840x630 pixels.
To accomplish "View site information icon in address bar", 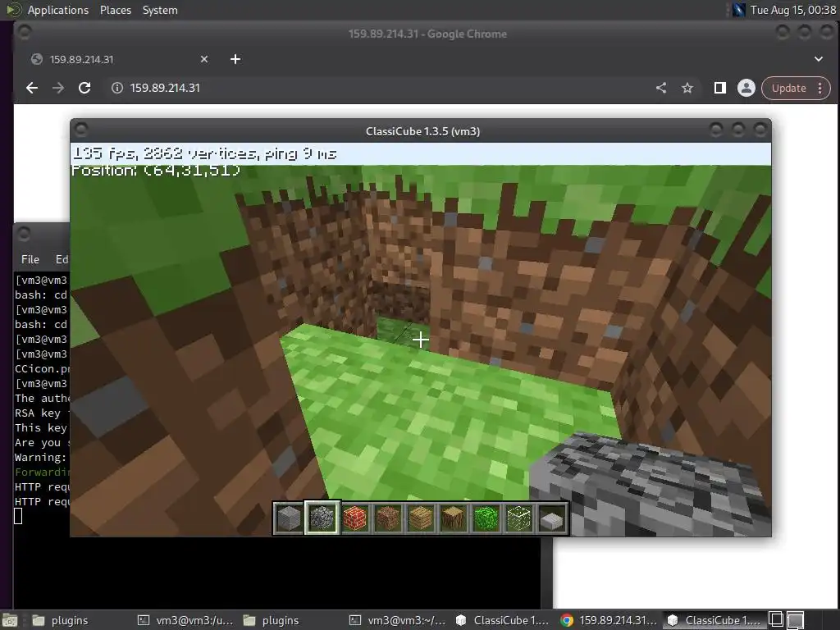I will (116, 88).
